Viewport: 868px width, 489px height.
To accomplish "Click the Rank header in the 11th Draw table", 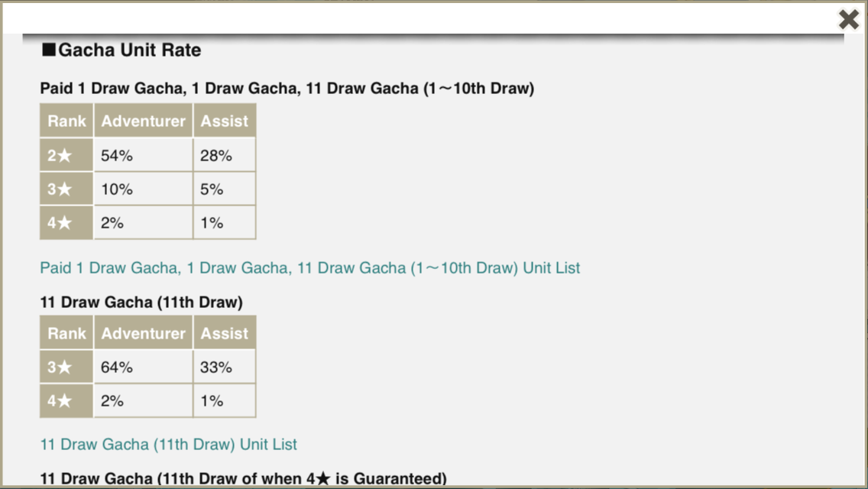I will point(66,333).
